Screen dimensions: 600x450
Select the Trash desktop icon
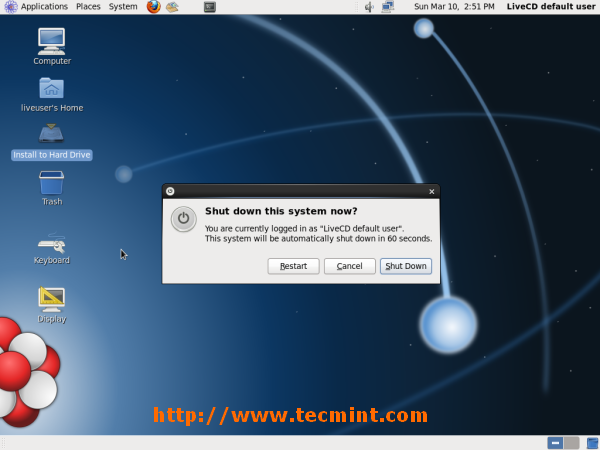pyautogui.click(x=52, y=188)
